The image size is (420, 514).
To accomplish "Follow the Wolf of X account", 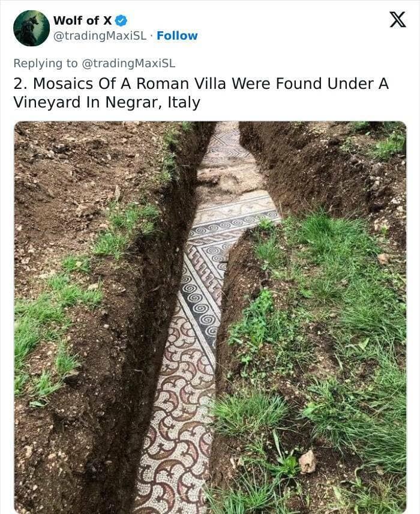I will click(x=177, y=35).
